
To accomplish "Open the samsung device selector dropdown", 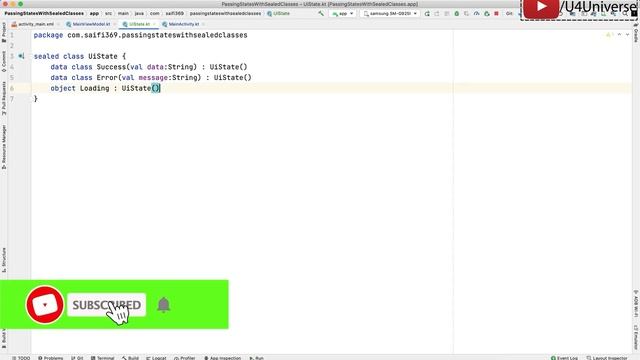I will [x=390, y=13].
